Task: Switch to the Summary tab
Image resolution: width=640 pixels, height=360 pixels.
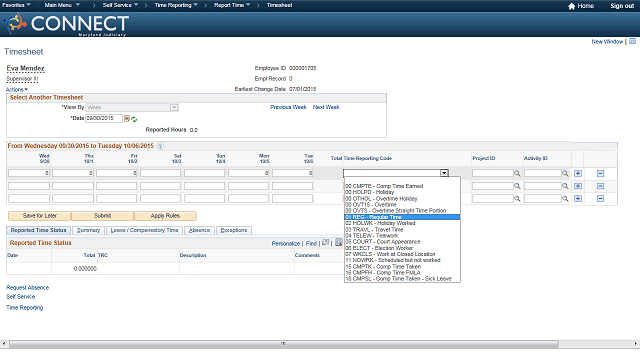Action: pos(89,231)
